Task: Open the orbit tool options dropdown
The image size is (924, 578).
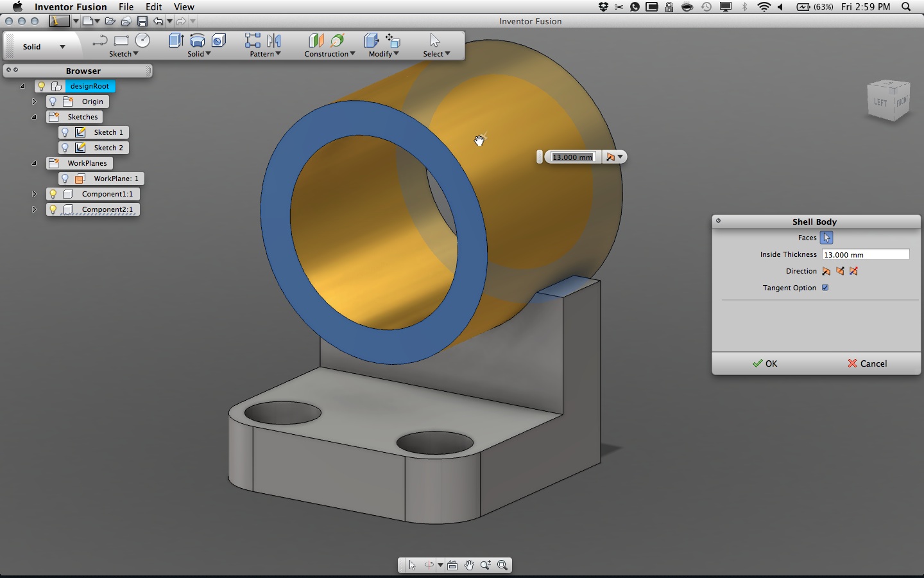Action: (440, 565)
